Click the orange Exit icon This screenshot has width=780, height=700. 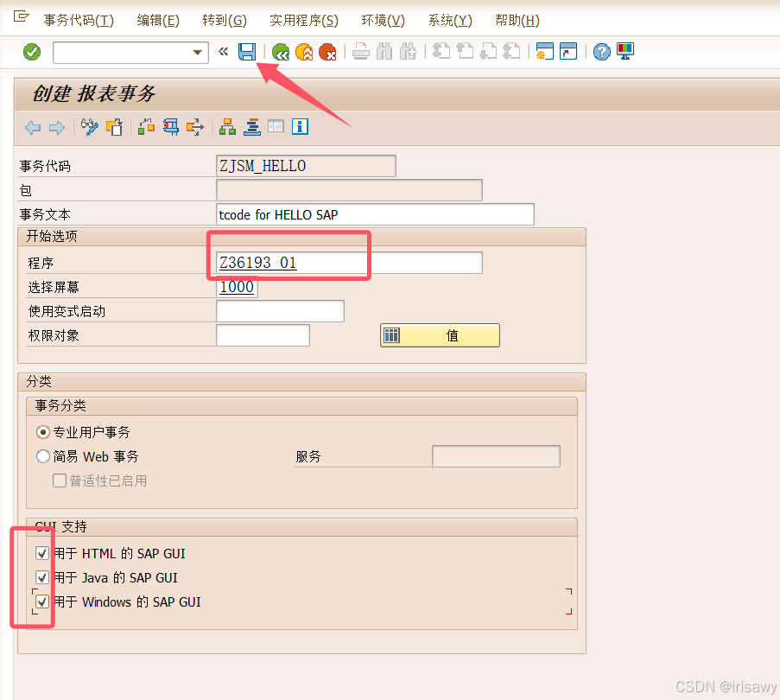(x=304, y=52)
